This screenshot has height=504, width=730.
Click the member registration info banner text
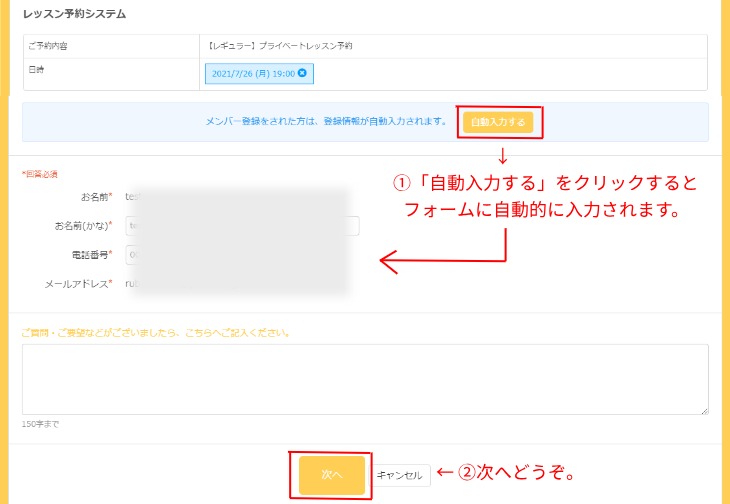pyautogui.click(x=325, y=122)
